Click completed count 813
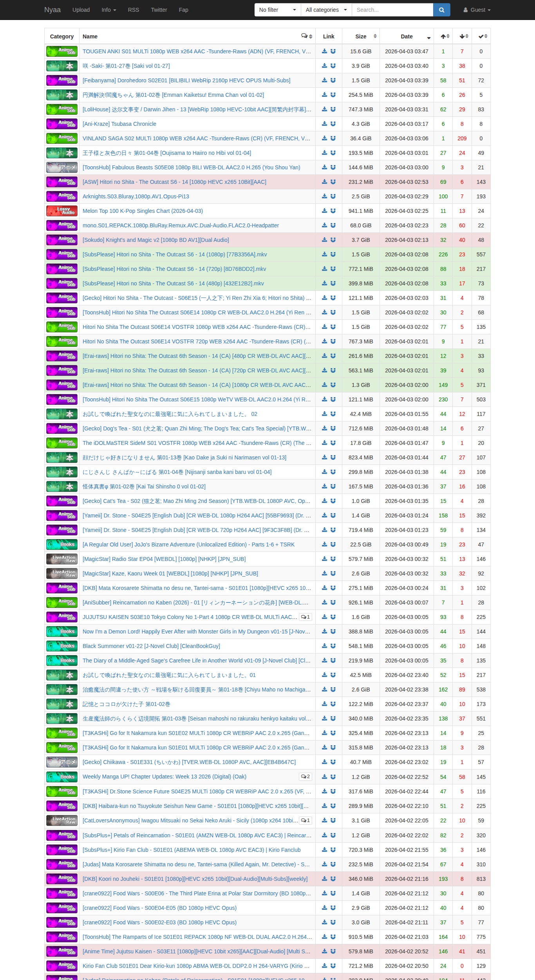Viewport: 535px width, 980px height. 481,879
